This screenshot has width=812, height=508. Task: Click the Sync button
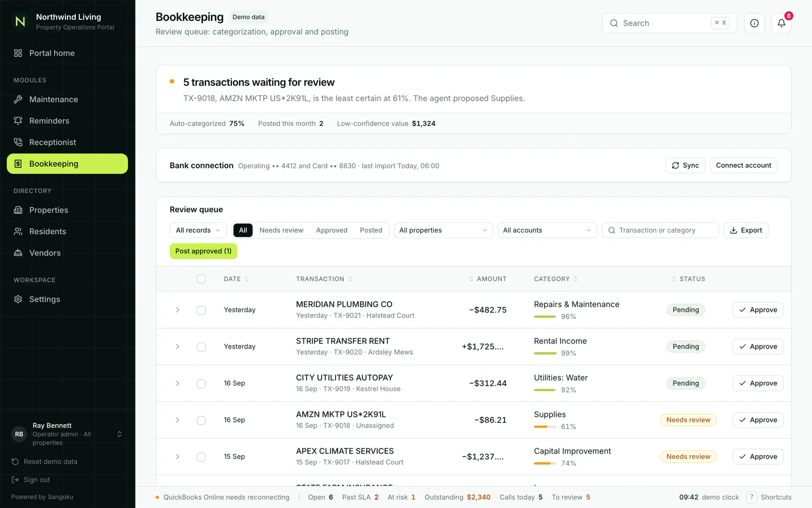685,166
